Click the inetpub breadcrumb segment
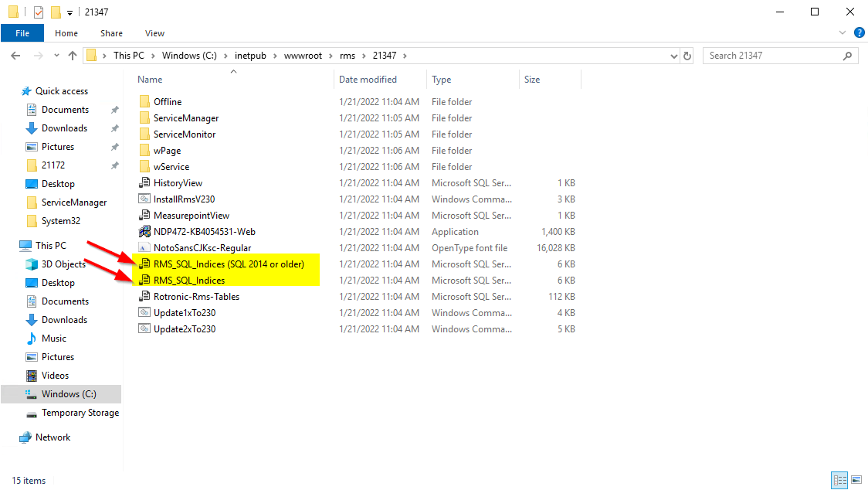 coord(250,56)
